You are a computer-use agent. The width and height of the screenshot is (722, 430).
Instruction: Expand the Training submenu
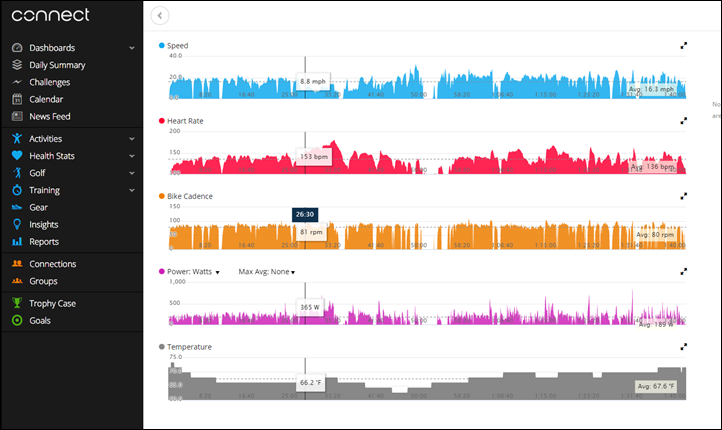pyautogui.click(x=132, y=190)
